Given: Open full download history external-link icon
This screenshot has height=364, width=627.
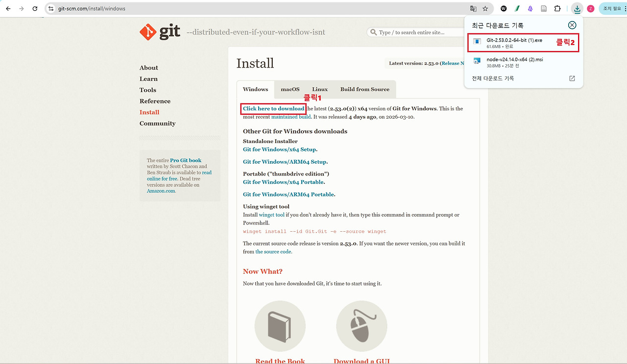Looking at the screenshot, I should [x=572, y=78].
